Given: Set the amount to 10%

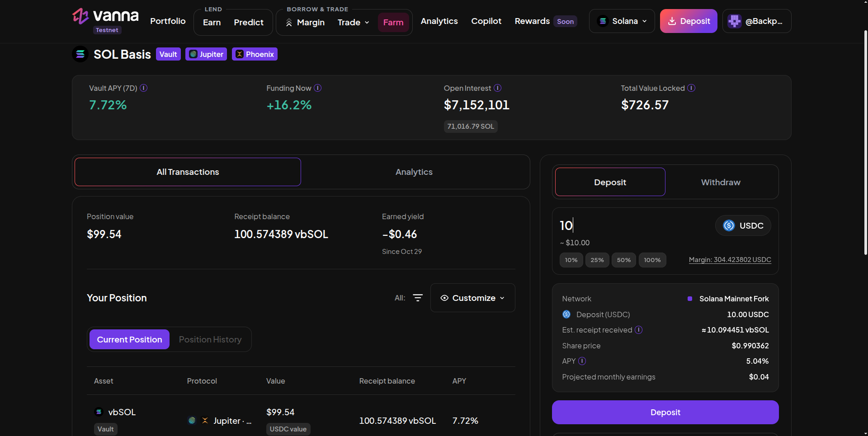Looking at the screenshot, I should [x=571, y=260].
